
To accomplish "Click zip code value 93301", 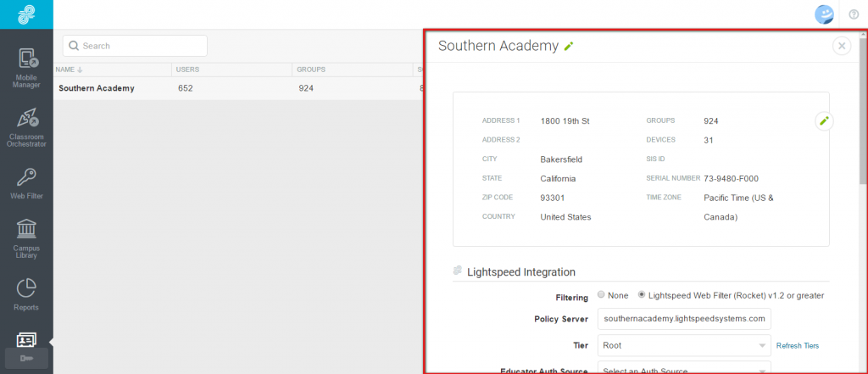I will point(553,198).
